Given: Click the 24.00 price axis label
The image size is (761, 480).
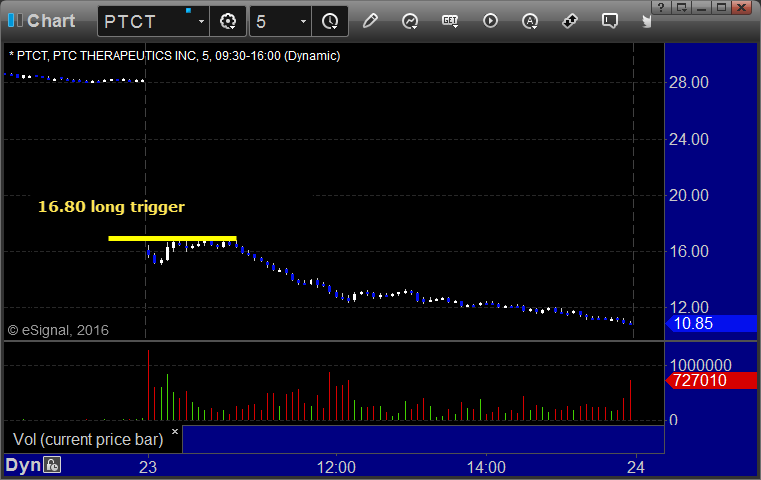Looking at the screenshot, I should (689, 140).
